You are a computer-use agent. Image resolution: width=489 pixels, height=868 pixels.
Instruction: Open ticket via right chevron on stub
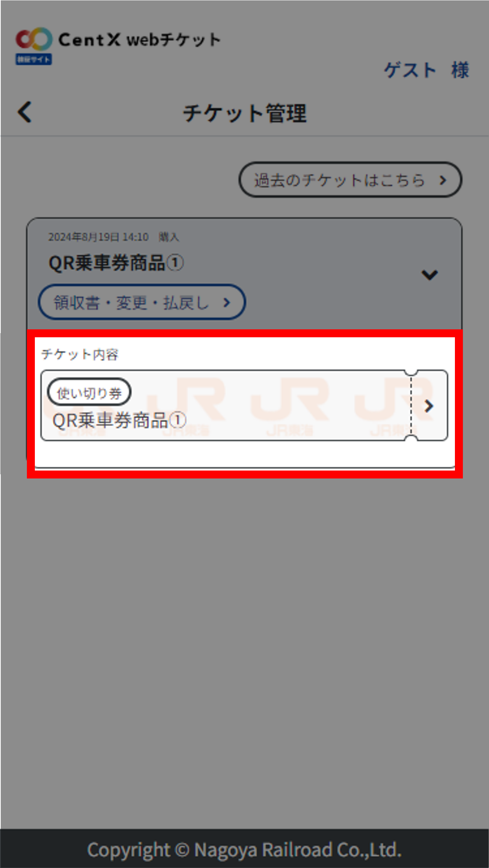(x=428, y=406)
